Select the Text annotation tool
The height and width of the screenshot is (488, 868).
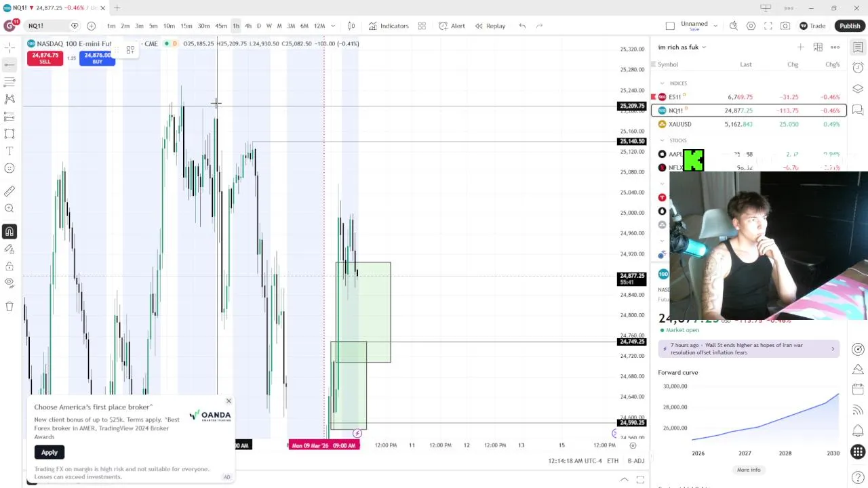click(x=9, y=151)
